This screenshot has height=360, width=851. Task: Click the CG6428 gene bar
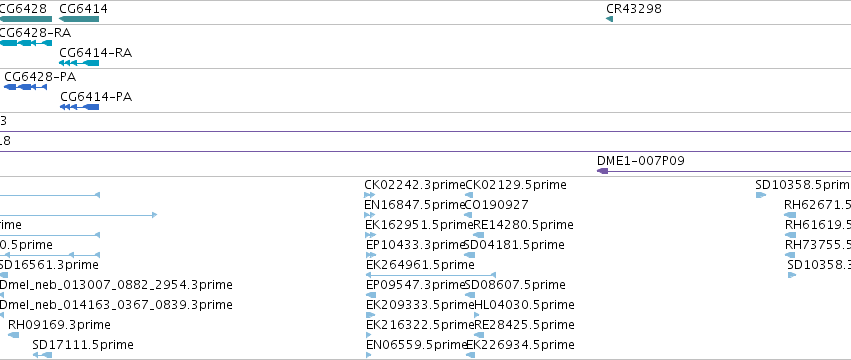pyautogui.click(x=26, y=19)
